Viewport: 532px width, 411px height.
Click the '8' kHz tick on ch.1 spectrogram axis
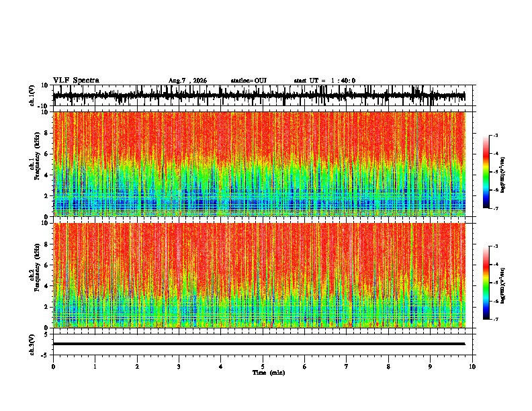tap(47, 133)
